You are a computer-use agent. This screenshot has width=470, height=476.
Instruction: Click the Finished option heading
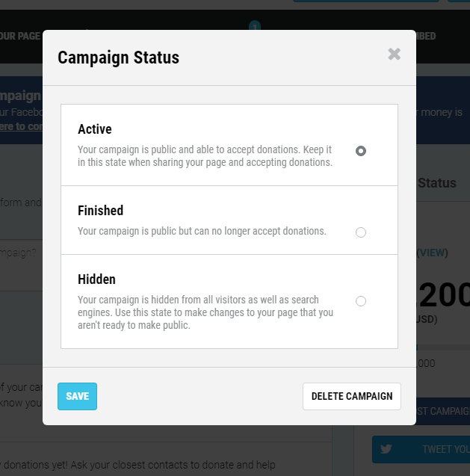(100, 211)
